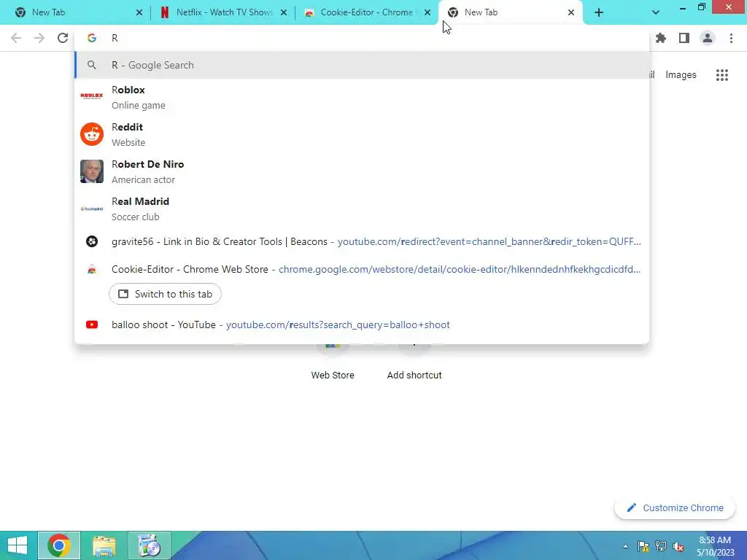Open the Windows Start menu
Screen dimensions: 747x560
(18, 545)
